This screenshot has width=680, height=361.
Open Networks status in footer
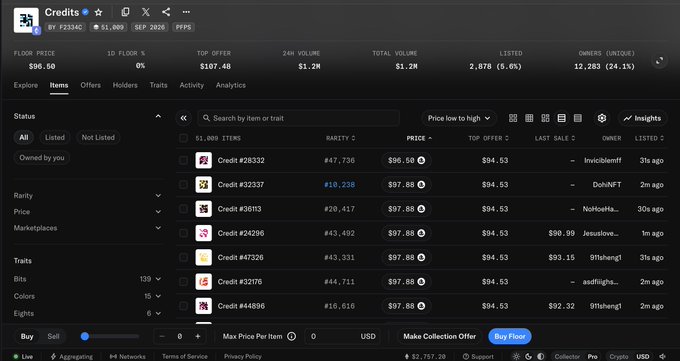(x=128, y=356)
